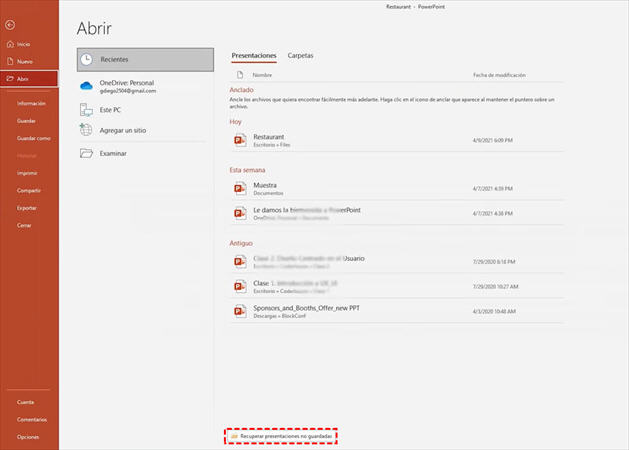629x450 pixels.
Task: Sort by Fecha de modificación header
Action: (499, 75)
